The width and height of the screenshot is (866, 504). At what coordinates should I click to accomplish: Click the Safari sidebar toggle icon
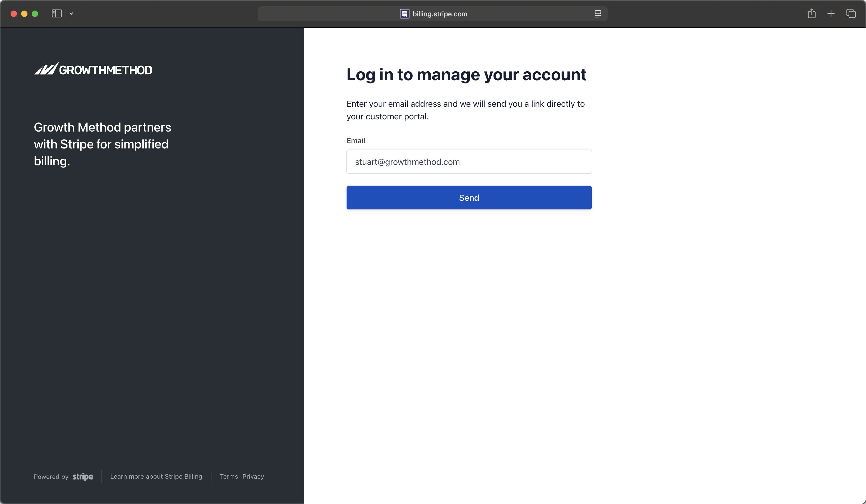[57, 14]
